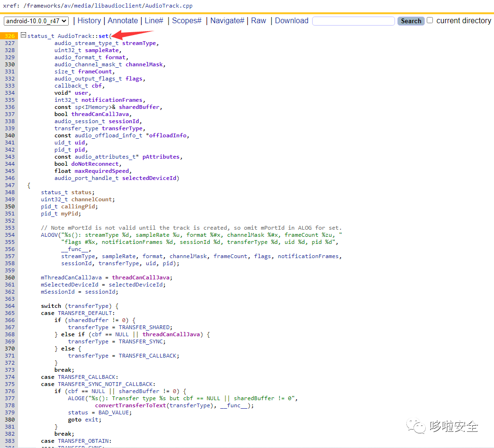
Task: Click the doNotReconnect parameter link
Action: [95, 164]
